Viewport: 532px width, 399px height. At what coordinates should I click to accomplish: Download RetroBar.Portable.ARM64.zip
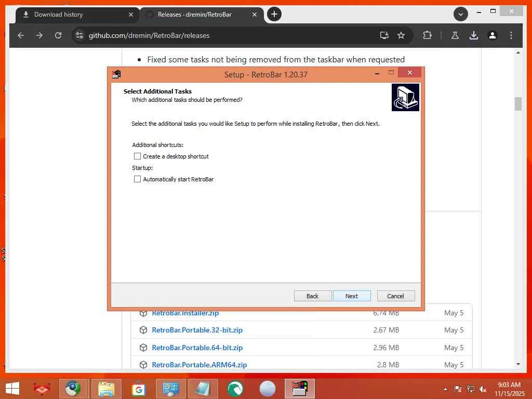(199, 365)
